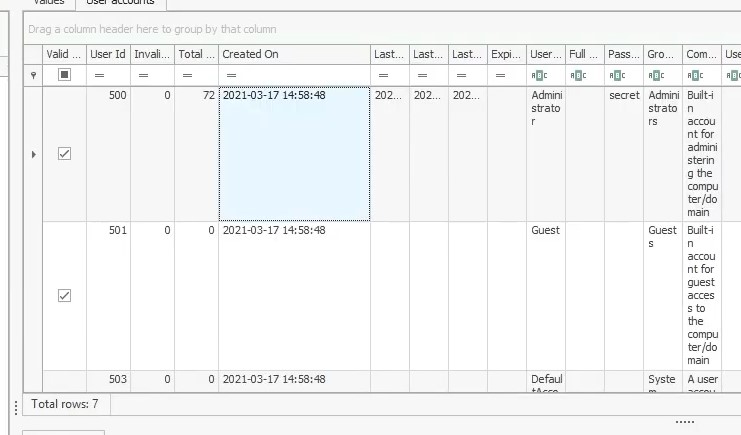Image resolution: width=741 pixels, height=435 pixels.
Task: Click the contains filter icon under Full name column
Action: coord(579,75)
